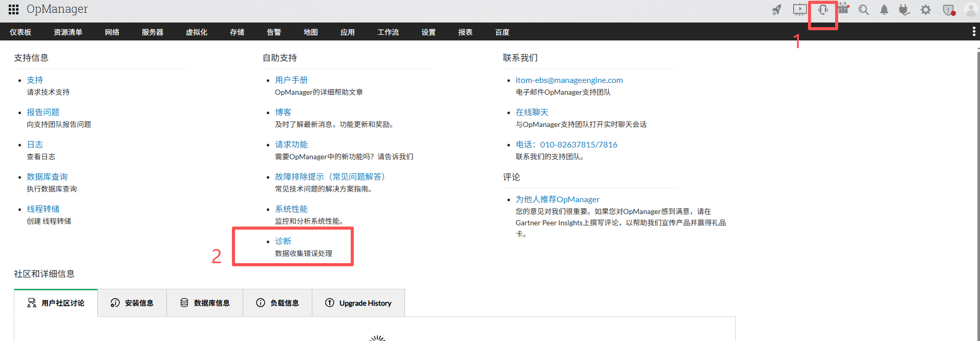Click the 诊断 link
Image resolution: width=980 pixels, height=341 pixels.
pos(283,241)
